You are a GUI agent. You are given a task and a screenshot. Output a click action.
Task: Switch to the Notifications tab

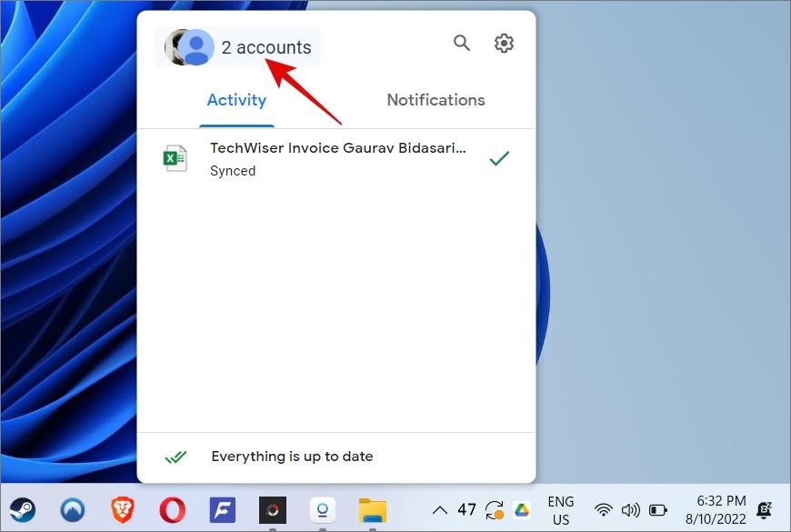(x=436, y=100)
